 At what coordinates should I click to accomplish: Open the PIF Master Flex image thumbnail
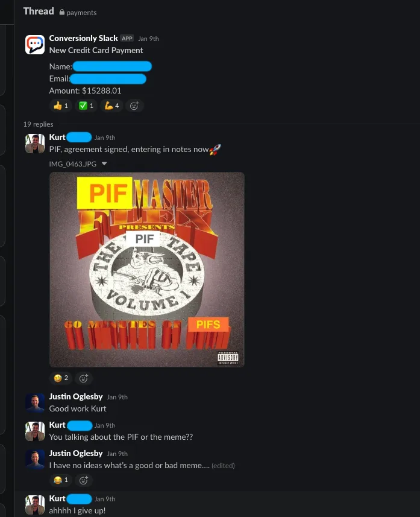[147, 270]
